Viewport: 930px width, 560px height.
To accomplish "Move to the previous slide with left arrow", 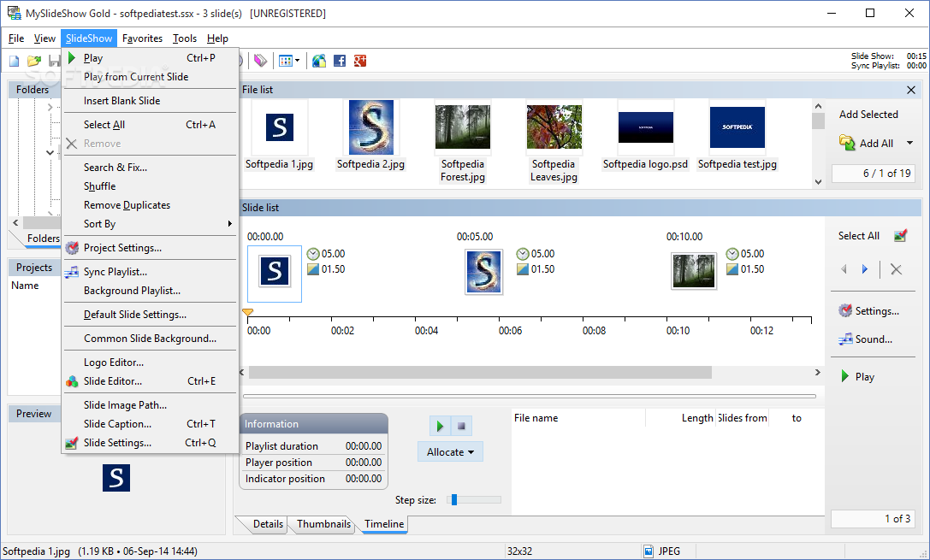I will tap(844, 269).
